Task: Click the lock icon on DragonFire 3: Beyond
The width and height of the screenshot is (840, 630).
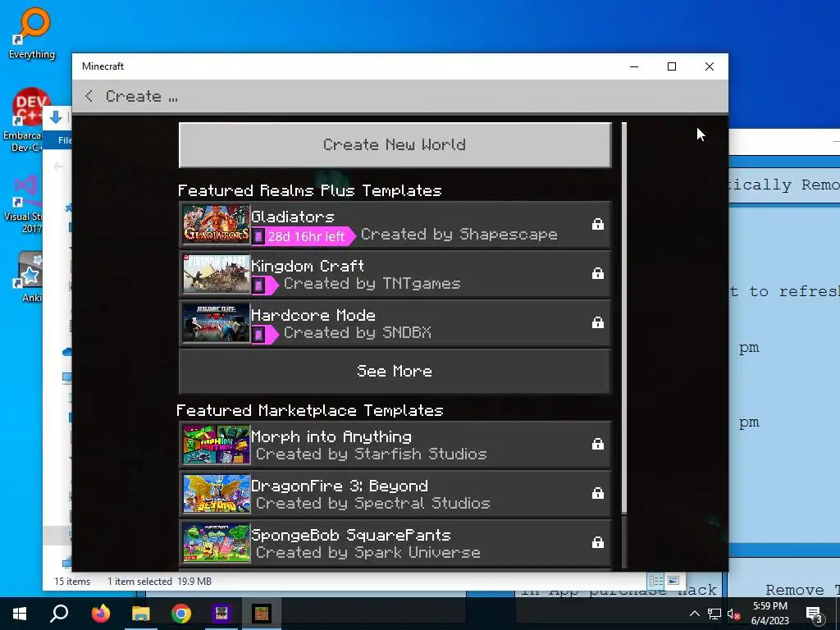Action: (598, 493)
